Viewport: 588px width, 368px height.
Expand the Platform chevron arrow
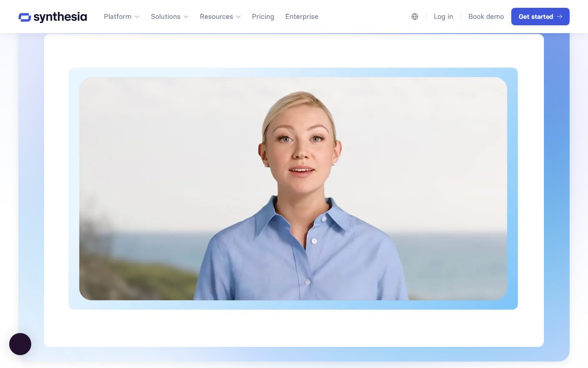click(136, 17)
